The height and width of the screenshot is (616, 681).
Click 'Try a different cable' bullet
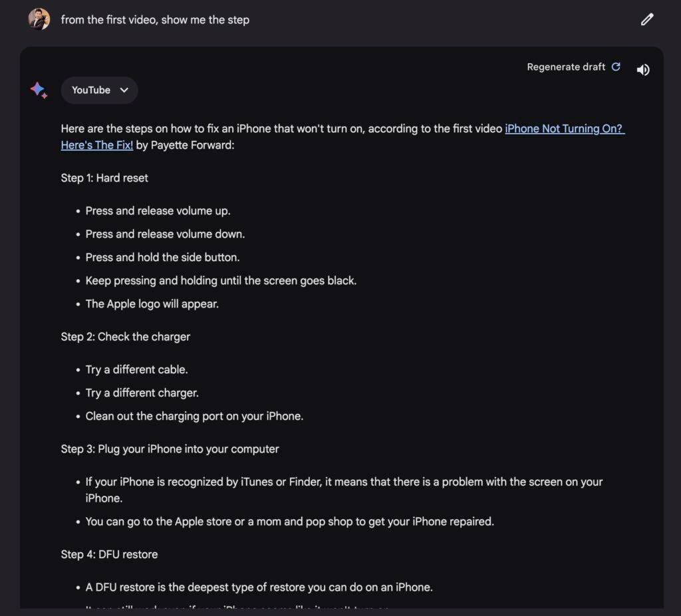(137, 369)
